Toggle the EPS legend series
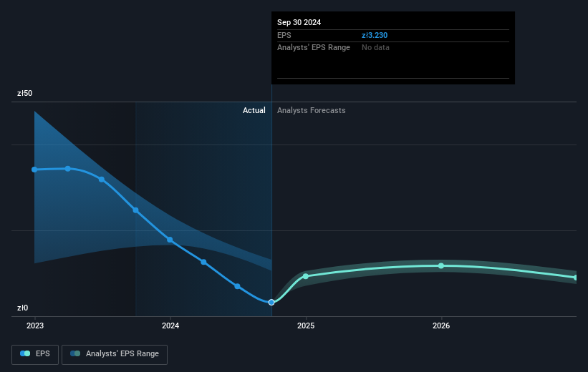This screenshot has height=372, width=588. click(x=35, y=354)
